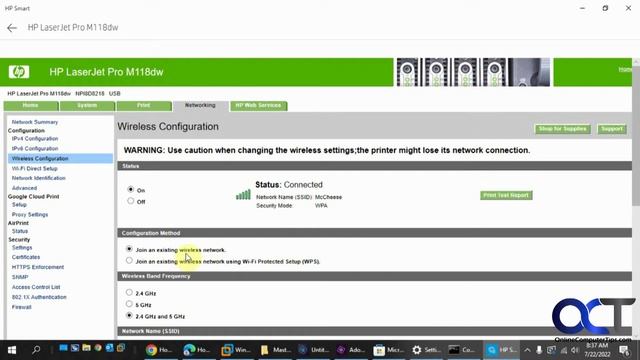The height and width of the screenshot is (360, 640).
Task: Open the Microsoft Edge taskbar window
Action: [196, 350]
